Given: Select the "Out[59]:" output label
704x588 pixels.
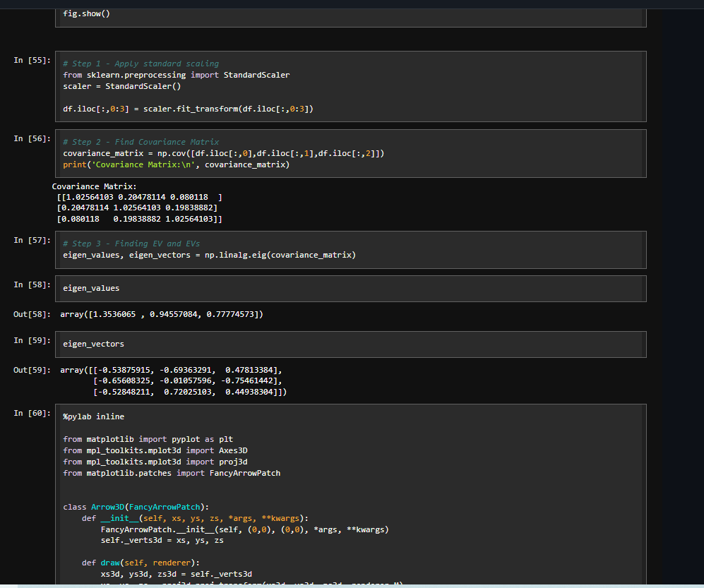Looking at the screenshot, I should 32,371.
